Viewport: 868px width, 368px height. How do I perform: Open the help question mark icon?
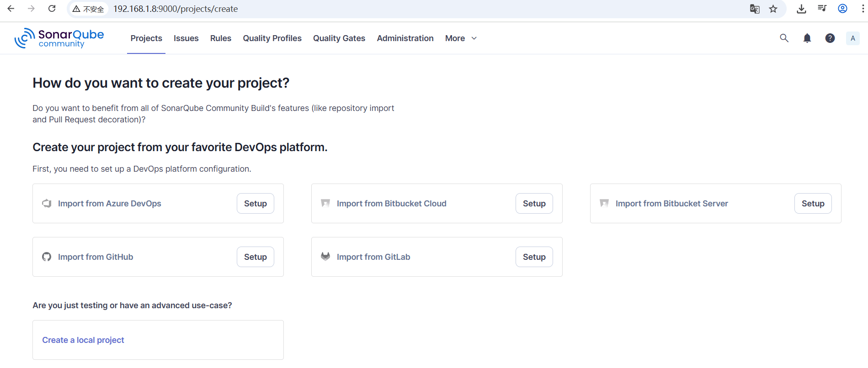click(x=830, y=38)
